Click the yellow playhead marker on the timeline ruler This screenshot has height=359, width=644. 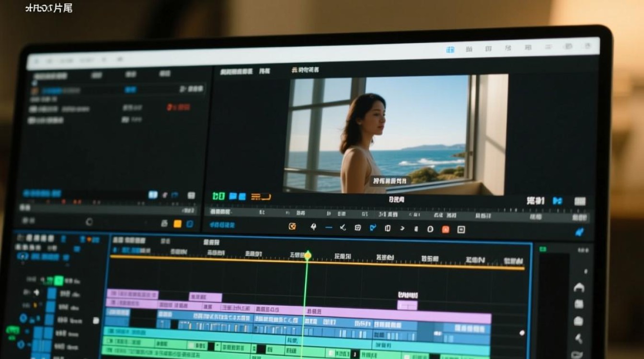point(308,256)
